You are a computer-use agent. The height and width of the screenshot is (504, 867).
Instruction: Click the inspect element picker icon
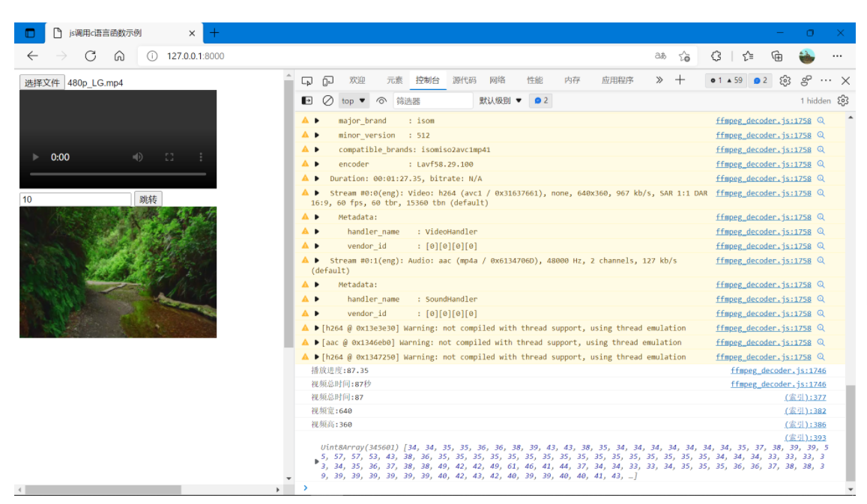click(x=307, y=81)
